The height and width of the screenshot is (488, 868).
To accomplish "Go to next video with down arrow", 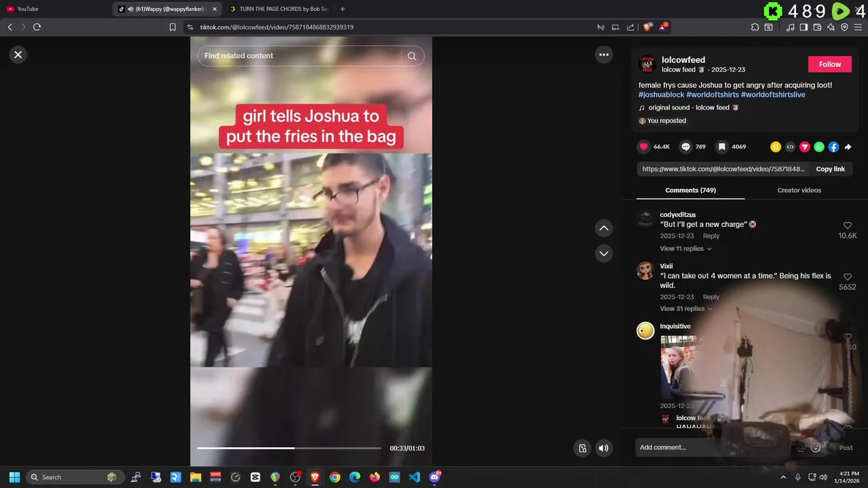I will (604, 253).
